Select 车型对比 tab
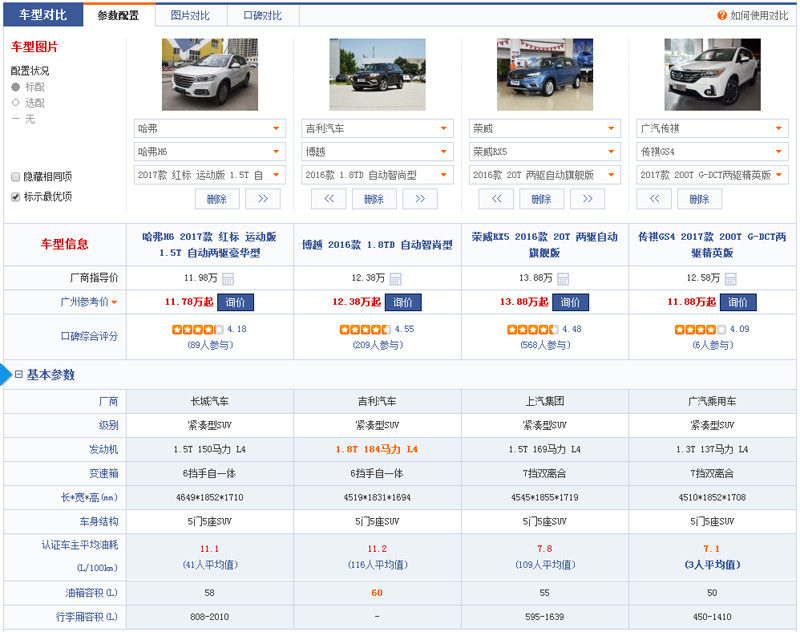 click(43, 15)
